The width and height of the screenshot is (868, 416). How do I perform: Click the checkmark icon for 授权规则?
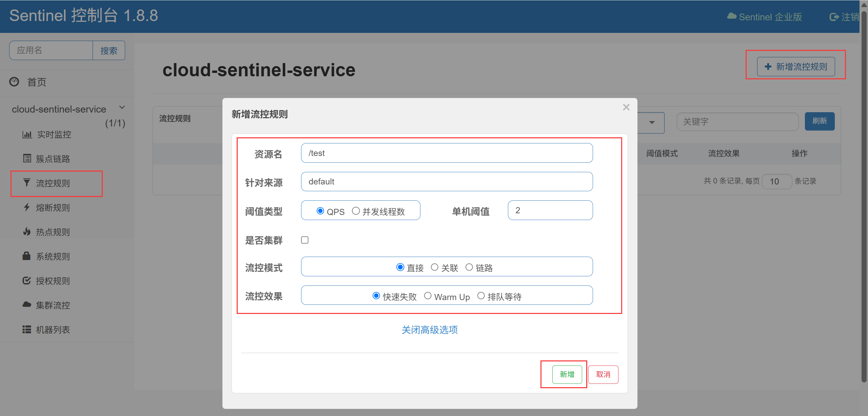tap(26, 280)
